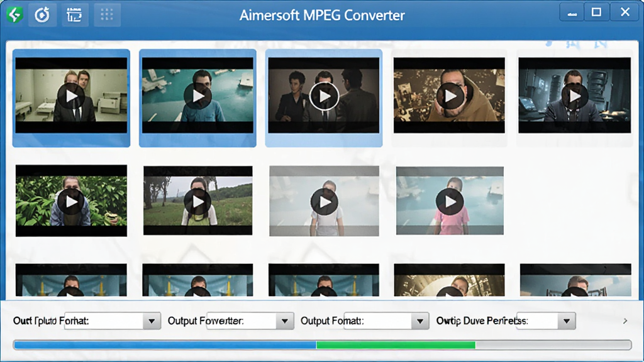Expand the "Output Fowertter:" dropdown

(x=285, y=321)
